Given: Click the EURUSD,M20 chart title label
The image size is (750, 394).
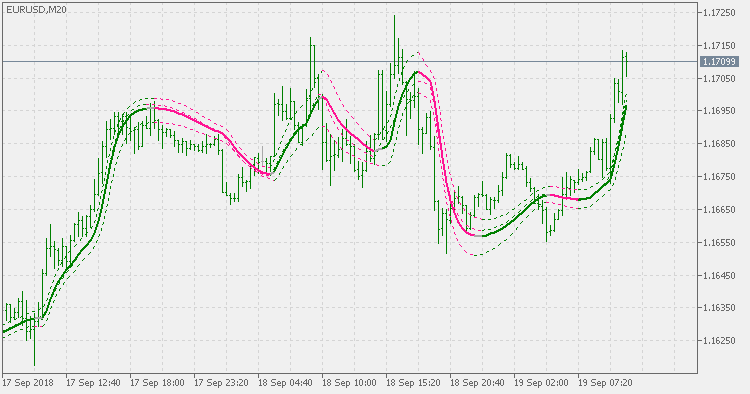Looking at the screenshot, I should [x=36, y=10].
